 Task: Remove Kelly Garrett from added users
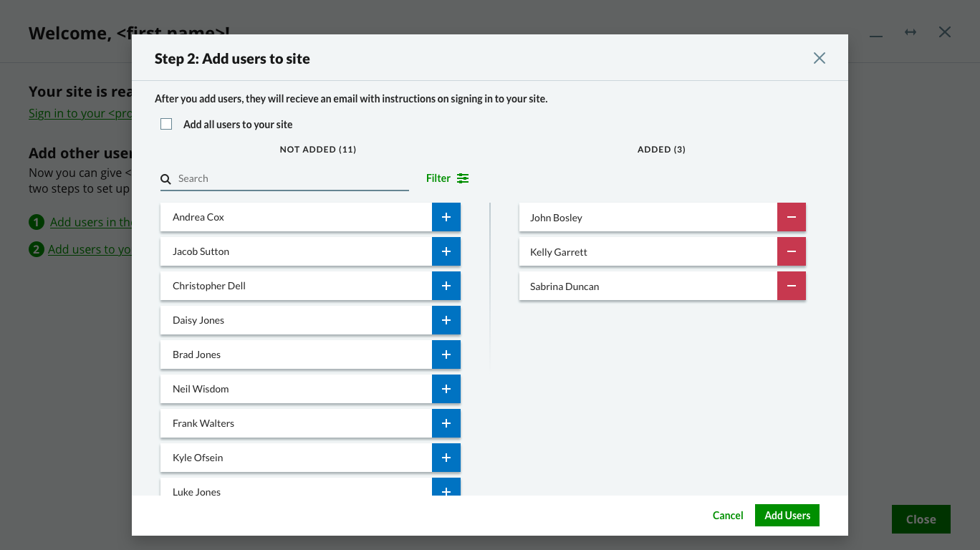pos(792,251)
